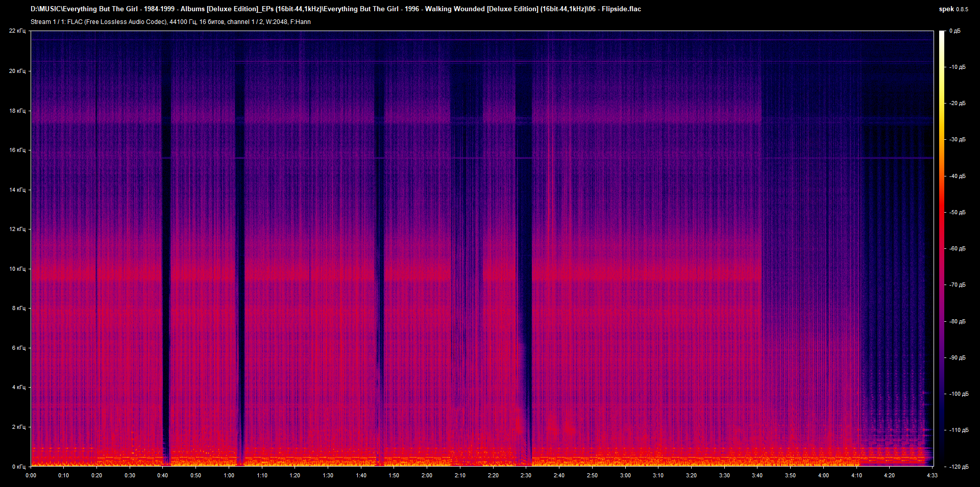Pick the 4:10 time axis label
The height and width of the screenshot is (487, 980).
[856, 475]
